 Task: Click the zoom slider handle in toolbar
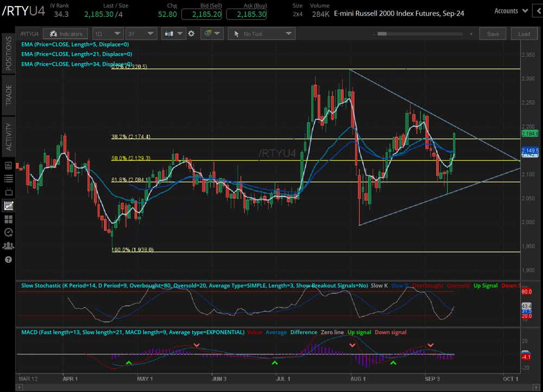(x=382, y=34)
